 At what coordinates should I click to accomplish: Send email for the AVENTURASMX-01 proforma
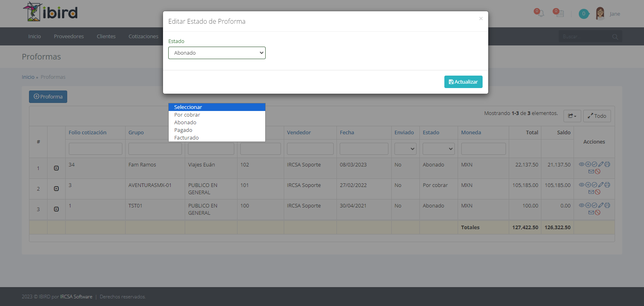(591, 192)
